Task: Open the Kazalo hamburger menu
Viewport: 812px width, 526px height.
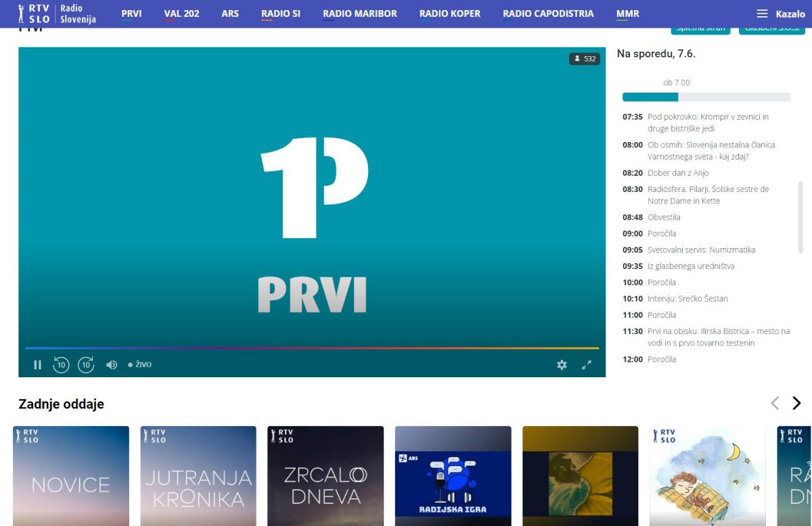Action: click(780, 14)
